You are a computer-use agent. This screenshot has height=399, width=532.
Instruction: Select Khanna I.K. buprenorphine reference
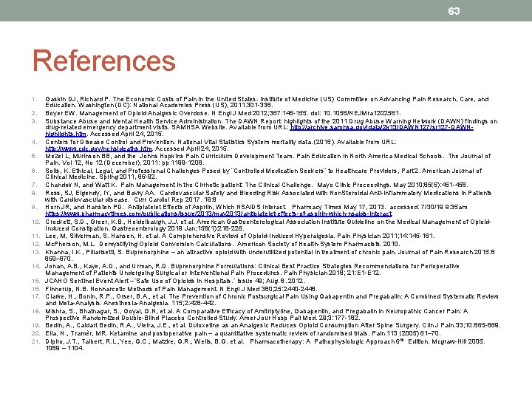(270, 255)
